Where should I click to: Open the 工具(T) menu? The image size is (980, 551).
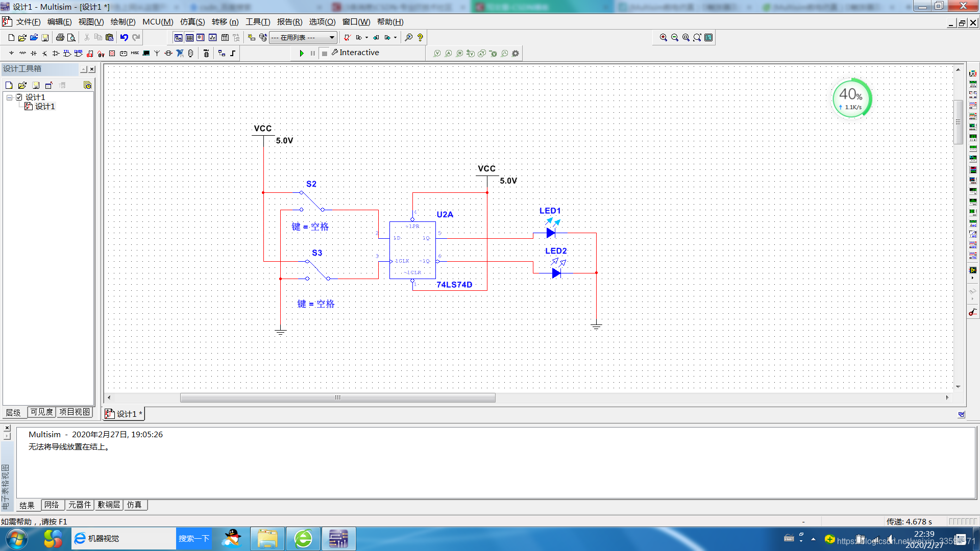[x=258, y=22]
